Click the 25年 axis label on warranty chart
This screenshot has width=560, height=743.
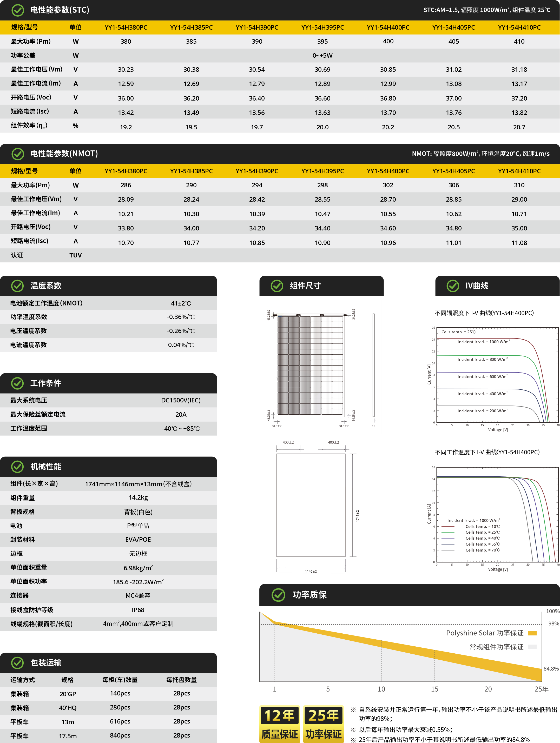(542, 689)
